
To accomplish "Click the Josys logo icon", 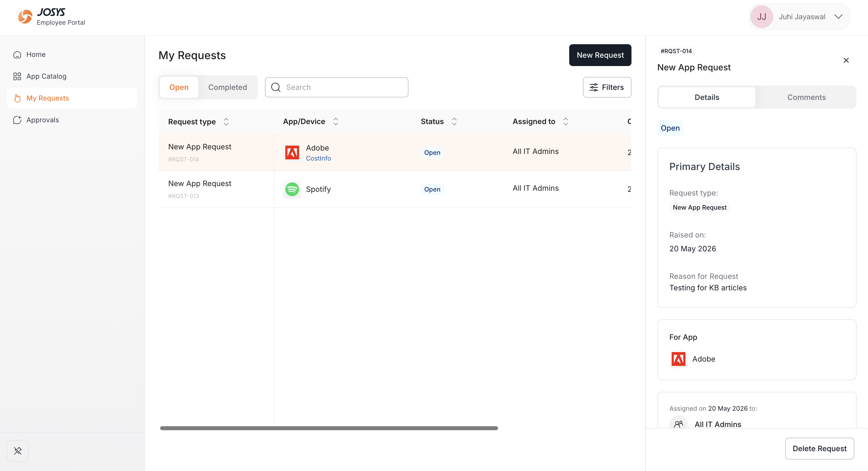I will point(25,17).
